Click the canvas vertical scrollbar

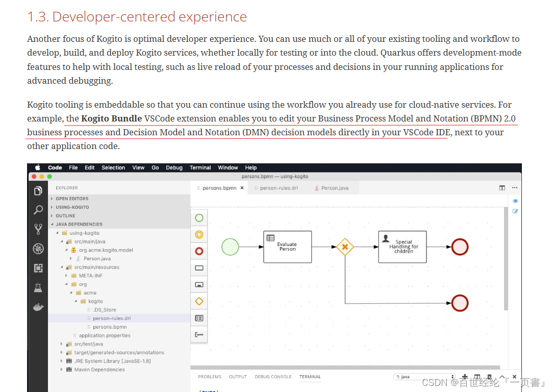506,259
